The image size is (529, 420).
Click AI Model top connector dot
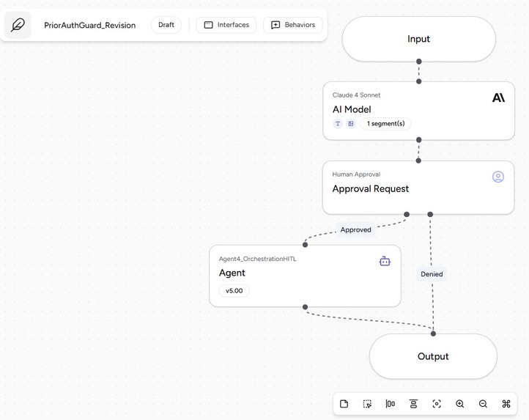pos(418,81)
